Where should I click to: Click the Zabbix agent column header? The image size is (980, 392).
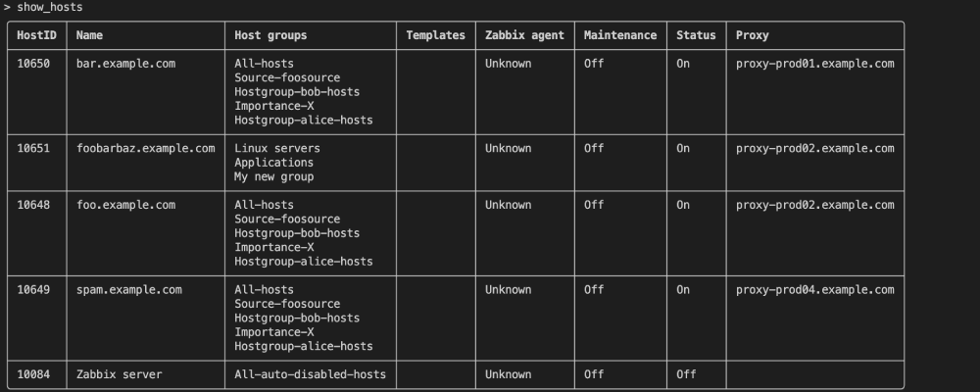click(524, 35)
